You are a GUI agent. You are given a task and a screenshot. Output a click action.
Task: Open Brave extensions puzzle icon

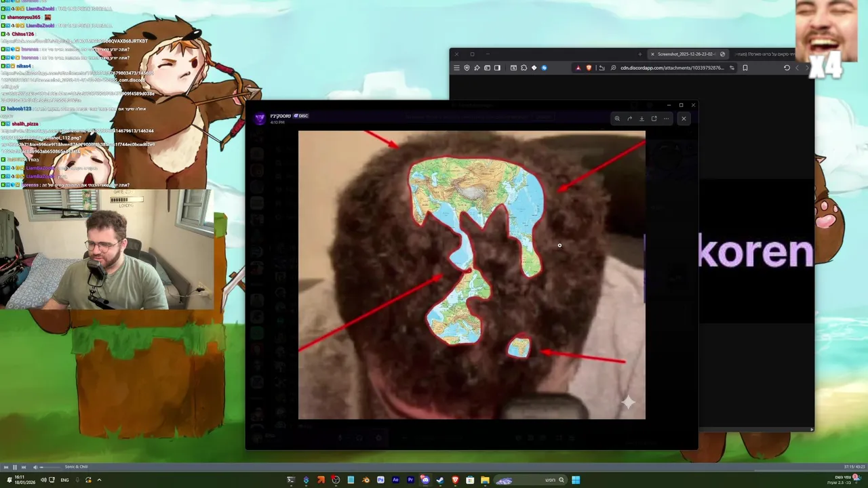click(524, 68)
